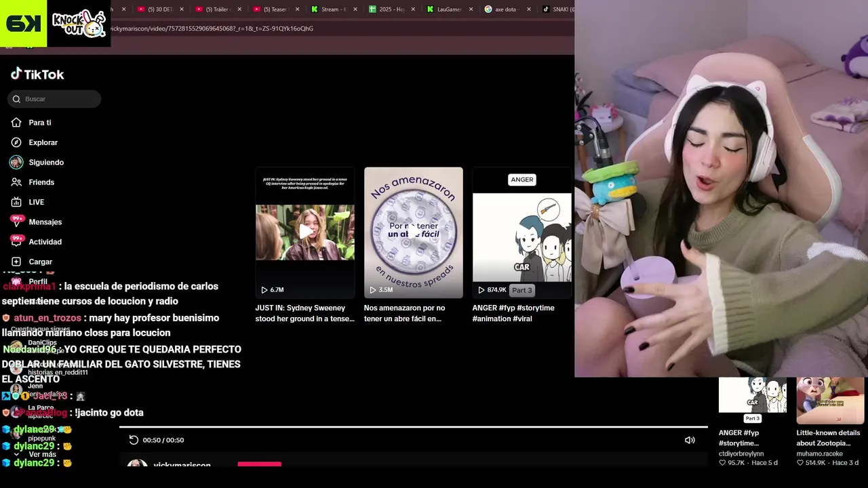This screenshot has height=488, width=868.
Task: Open ctdiyorbreylynn profile link
Action: (741, 453)
